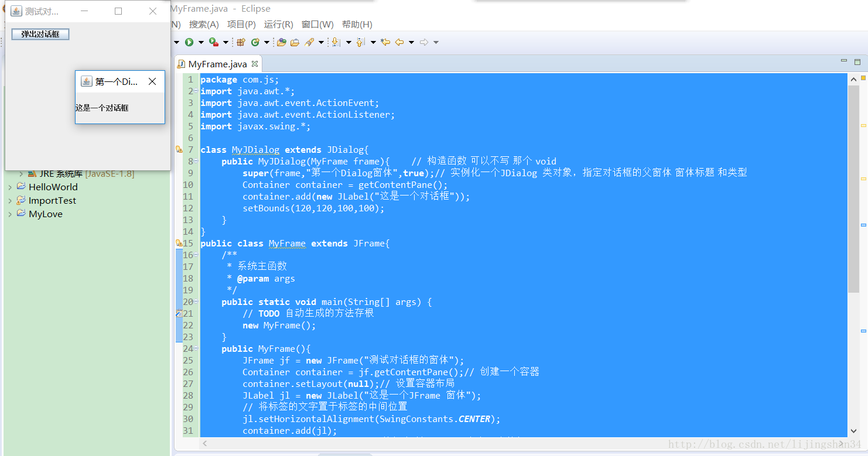Click the Next Annotation icon
The image size is (868, 456).
point(336,42)
